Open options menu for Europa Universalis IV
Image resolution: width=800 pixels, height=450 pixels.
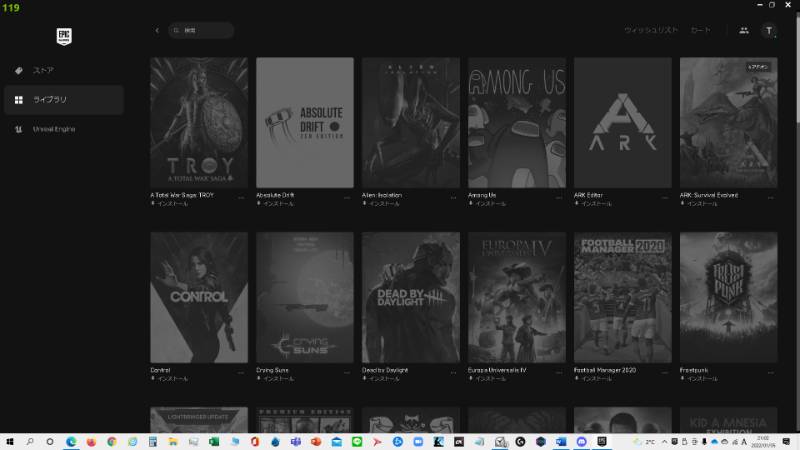tap(559, 373)
